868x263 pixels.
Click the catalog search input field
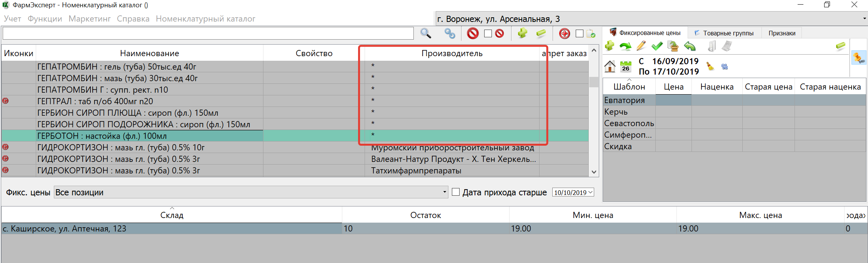coord(208,33)
